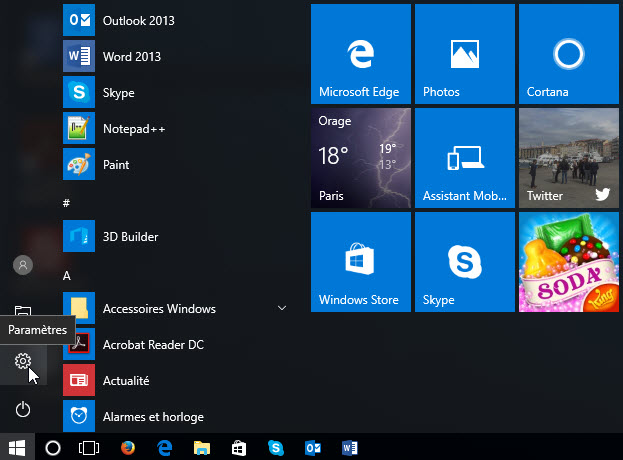The width and height of the screenshot is (623, 460).
Task: Open Outlook 2013 from the app list
Action: point(175,20)
